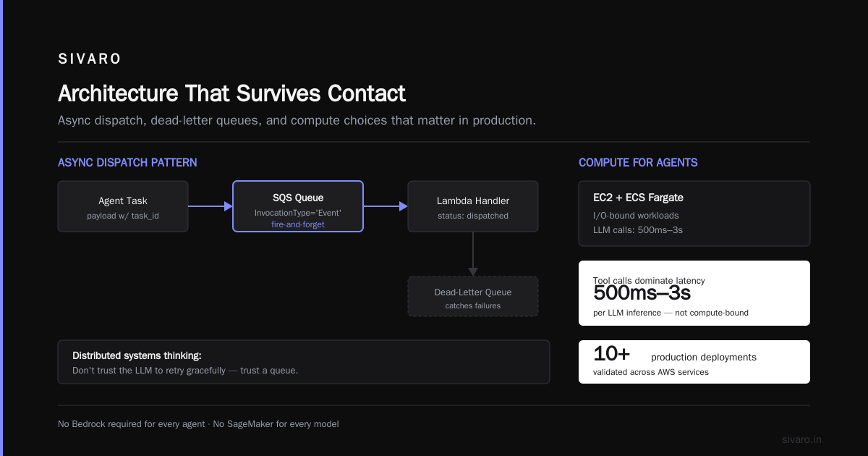Click the SIVARO logo text
Image resolution: width=868 pixels, height=456 pixels.
click(90, 59)
